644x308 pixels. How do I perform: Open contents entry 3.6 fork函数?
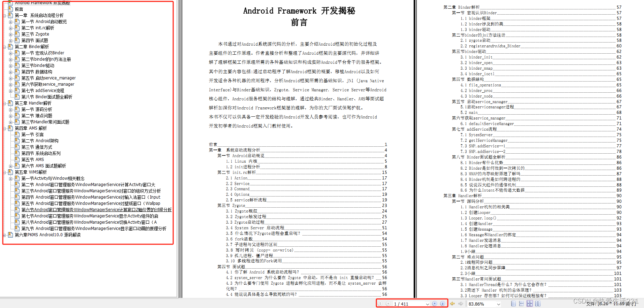coord(239,239)
